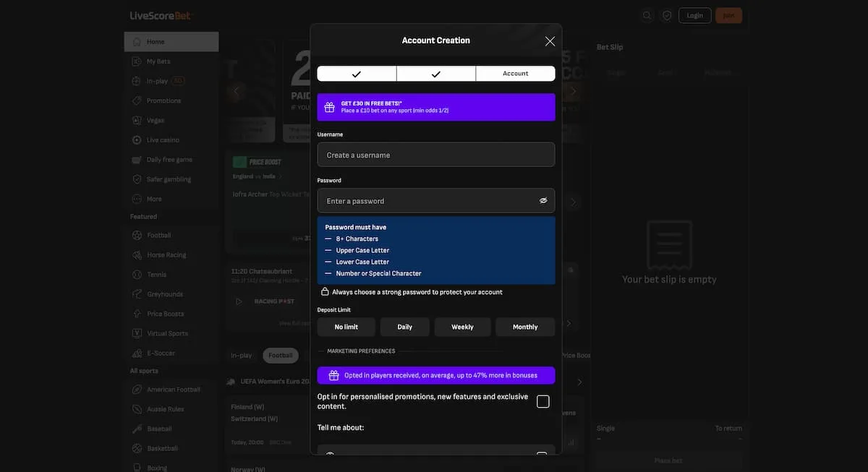This screenshot has width=868, height=472.
Task: Toggle password visibility eye icon
Action: [543, 201]
